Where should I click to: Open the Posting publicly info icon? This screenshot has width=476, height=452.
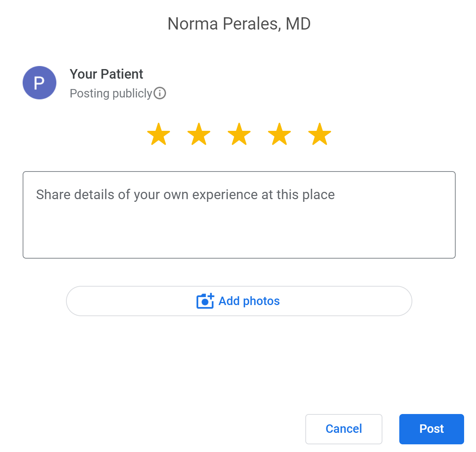[x=160, y=93]
